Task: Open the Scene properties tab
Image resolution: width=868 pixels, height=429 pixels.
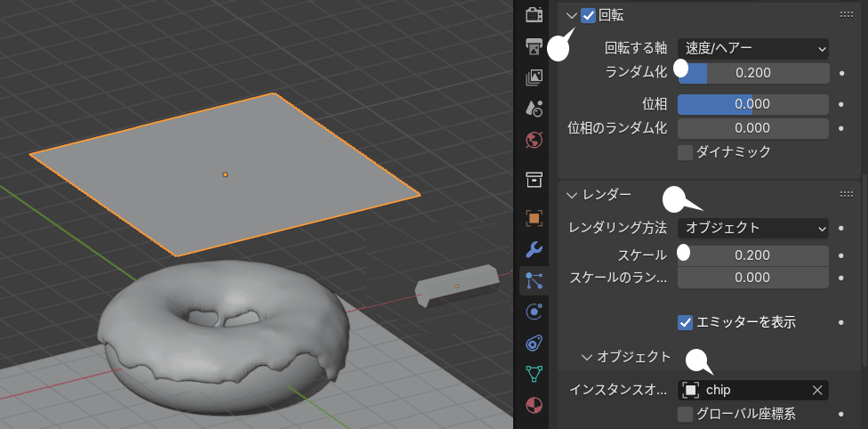Action: click(534, 109)
